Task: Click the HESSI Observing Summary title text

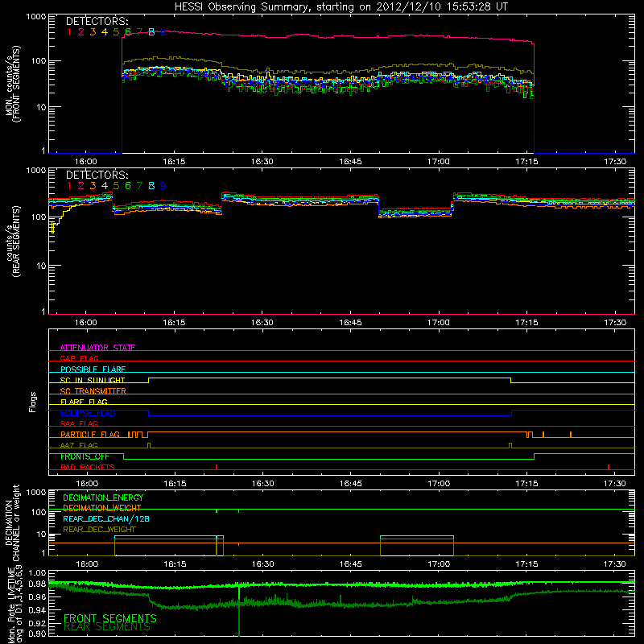Action: coord(341,7)
